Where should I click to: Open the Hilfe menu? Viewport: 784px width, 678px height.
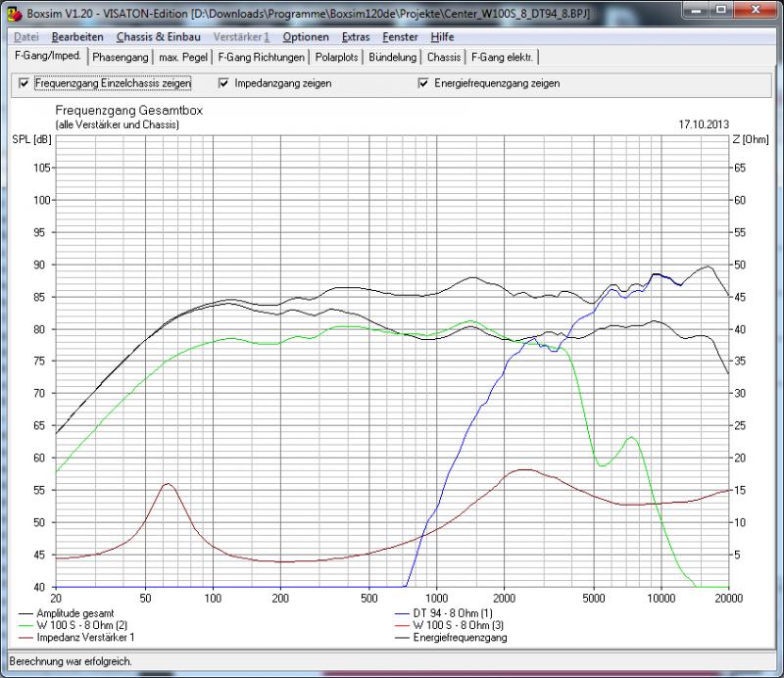click(x=442, y=37)
